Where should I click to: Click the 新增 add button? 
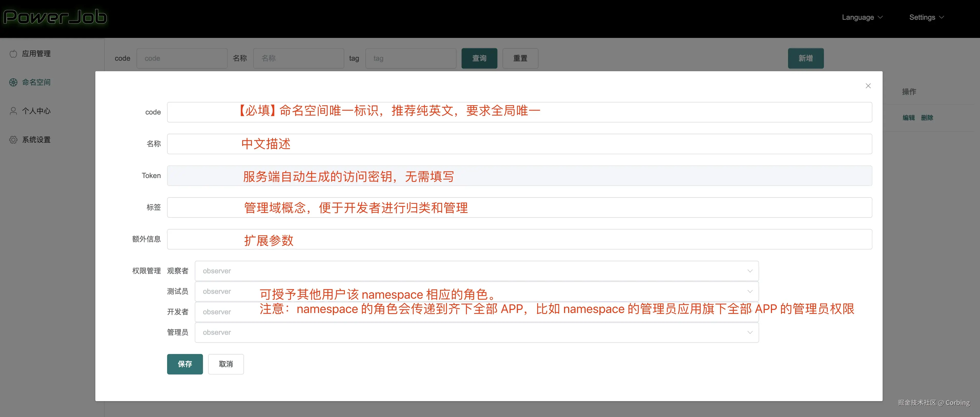[805, 58]
